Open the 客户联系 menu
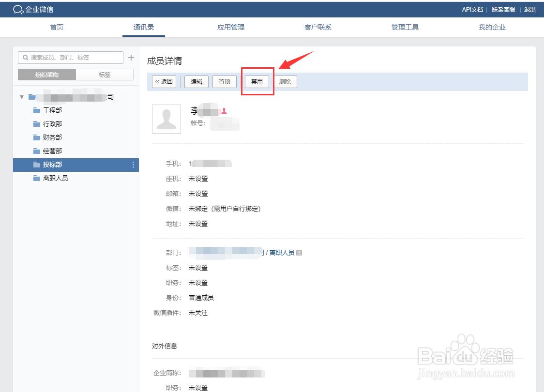 [x=318, y=27]
